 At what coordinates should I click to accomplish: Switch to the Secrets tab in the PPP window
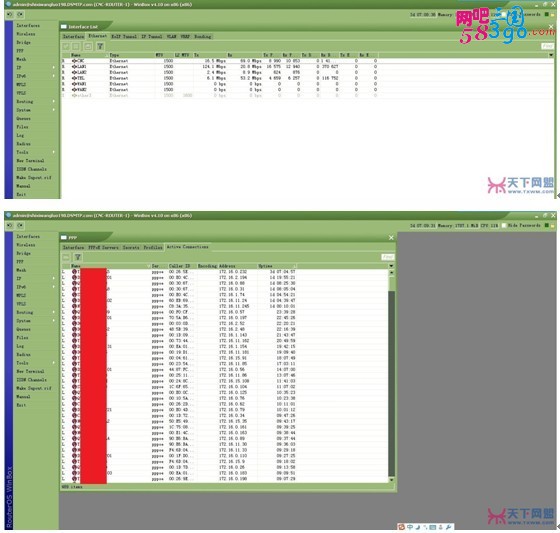click(x=131, y=247)
